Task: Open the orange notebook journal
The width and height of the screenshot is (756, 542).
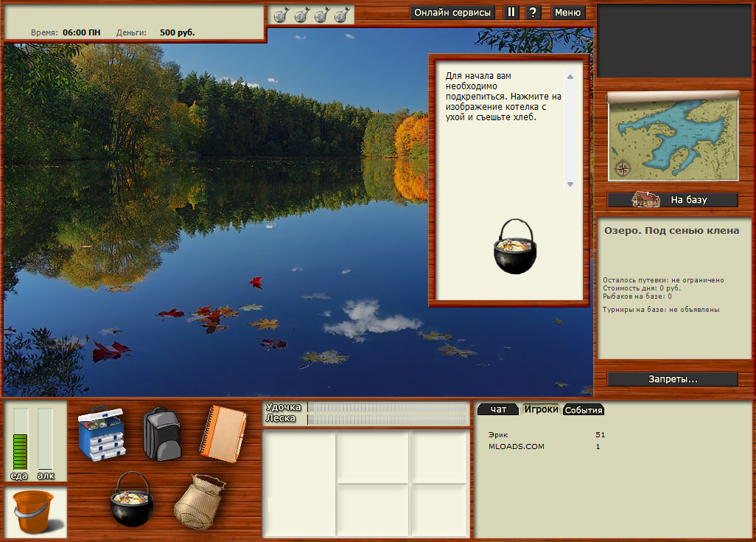Action: [x=223, y=433]
